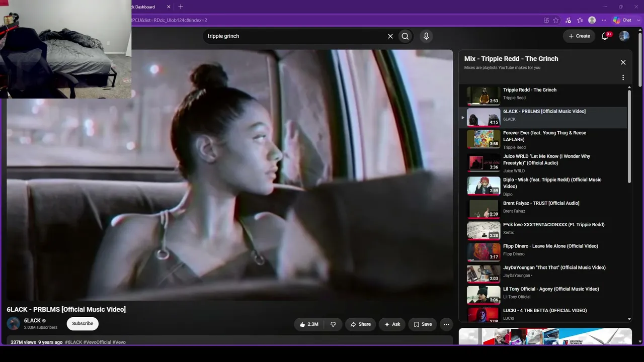
Task: Open the browser profile icon
Action: tap(592, 20)
